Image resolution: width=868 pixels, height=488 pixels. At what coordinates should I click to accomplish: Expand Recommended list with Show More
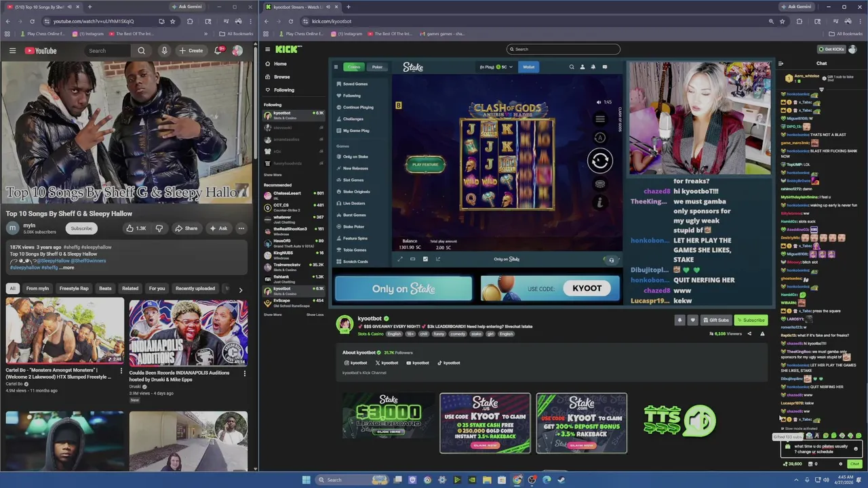click(x=273, y=314)
